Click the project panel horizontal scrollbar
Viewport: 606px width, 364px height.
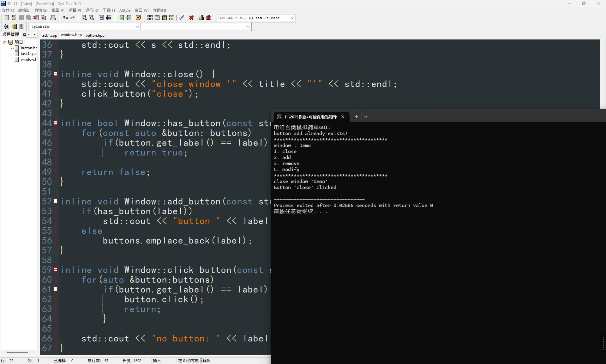[x=17, y=353]
